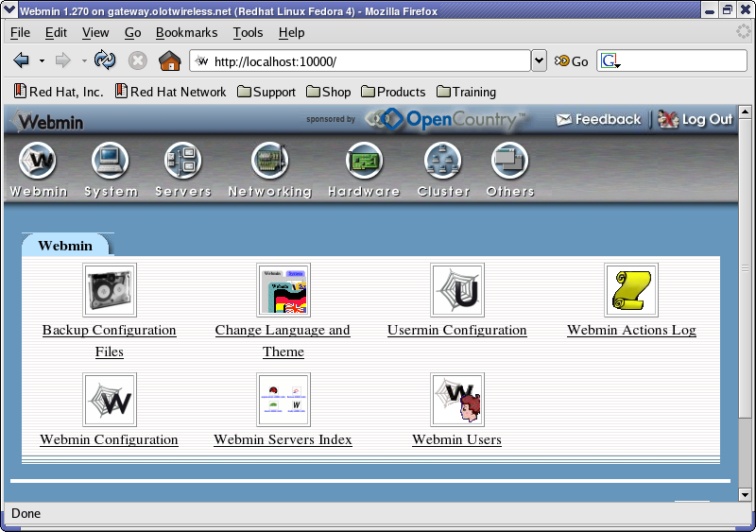
Task: Click the browser Forward arrow
Action: [x=62, y=60]
